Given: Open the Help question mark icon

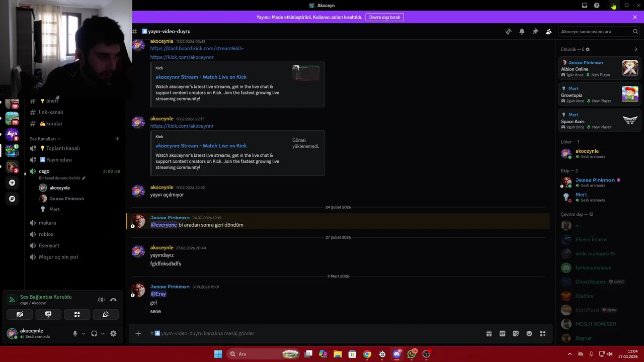Looking at the screenshot, I should click(x=597, y=6).
